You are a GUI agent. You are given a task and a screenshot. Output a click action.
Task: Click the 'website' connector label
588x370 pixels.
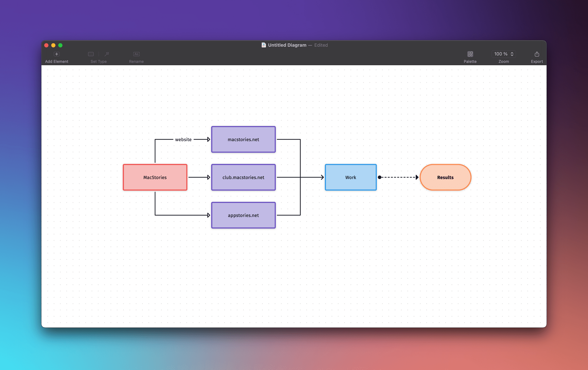coord(183,140)
